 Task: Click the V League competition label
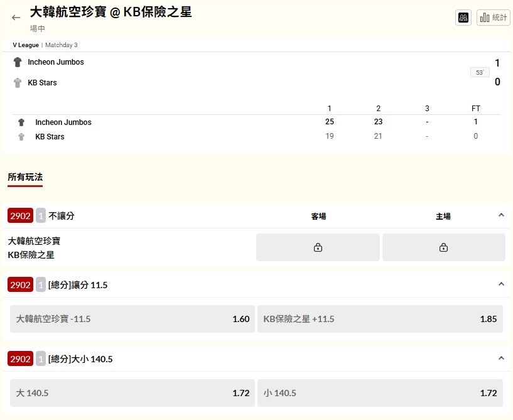tap(26, 45)
